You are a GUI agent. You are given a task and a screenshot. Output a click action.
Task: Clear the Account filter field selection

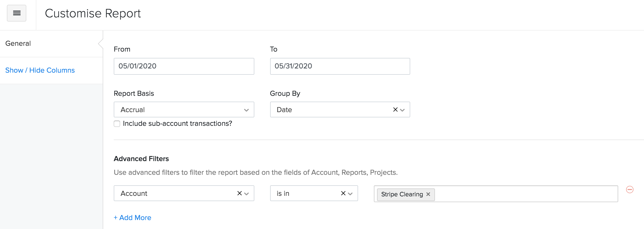[x=239, y=193]
